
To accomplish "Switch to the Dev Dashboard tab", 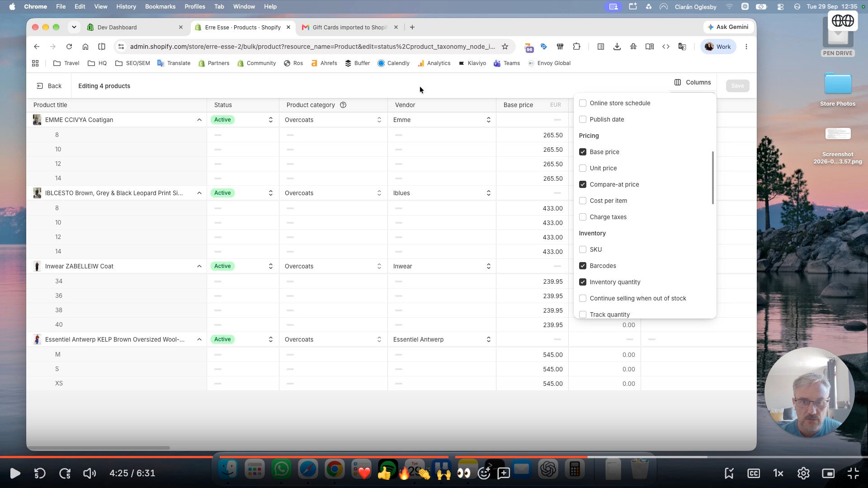I will tap(135, 27).
